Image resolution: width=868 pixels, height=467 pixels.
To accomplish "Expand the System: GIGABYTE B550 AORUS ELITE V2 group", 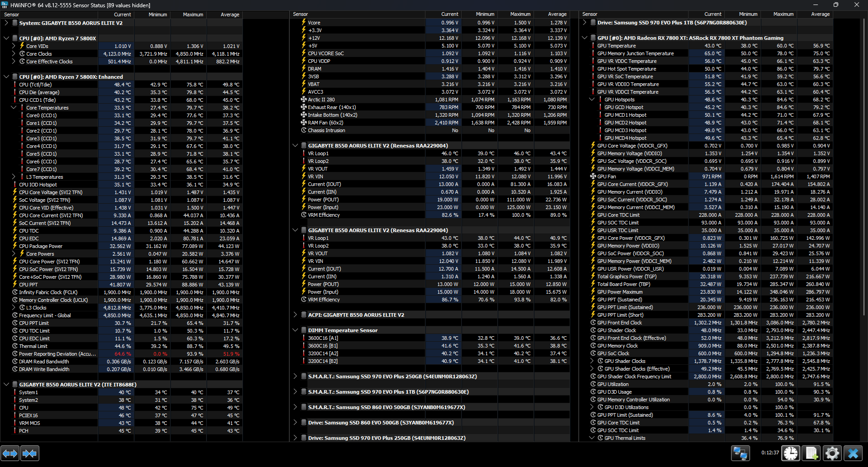I will pyautogui.click(x=6, y=23).
